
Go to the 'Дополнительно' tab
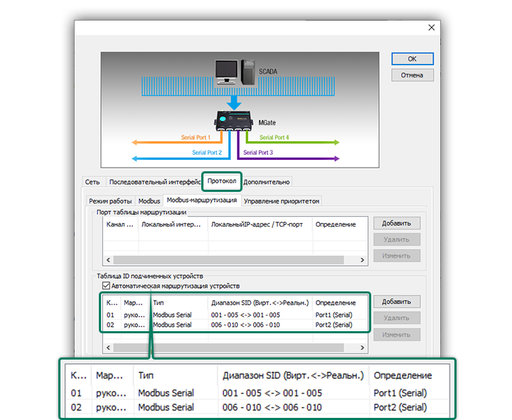(x=267, y=182)
